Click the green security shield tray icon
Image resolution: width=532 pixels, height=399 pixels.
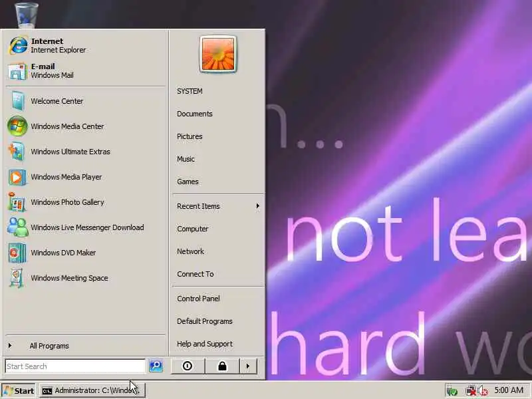tap(452, 391)
